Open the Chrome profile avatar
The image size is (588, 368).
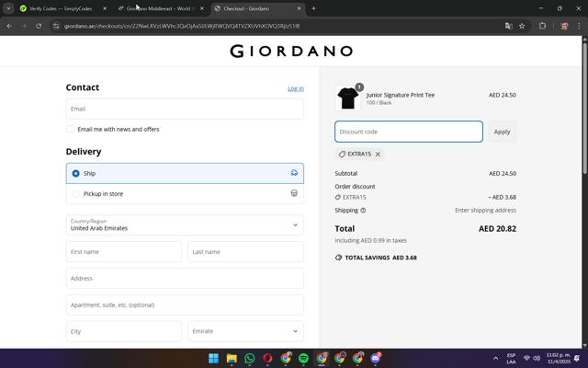click(564, 26)
